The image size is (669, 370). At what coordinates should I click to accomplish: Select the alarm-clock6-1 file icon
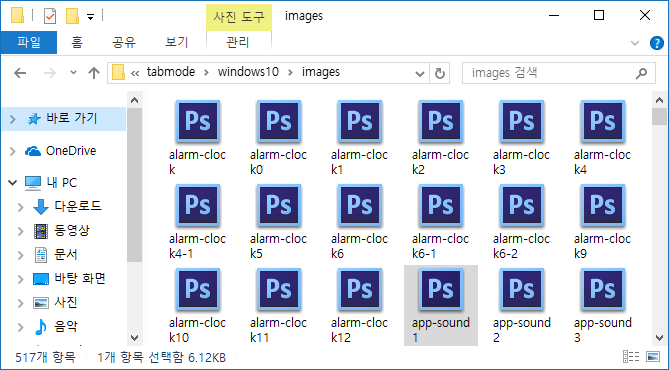tap(441, 205)
